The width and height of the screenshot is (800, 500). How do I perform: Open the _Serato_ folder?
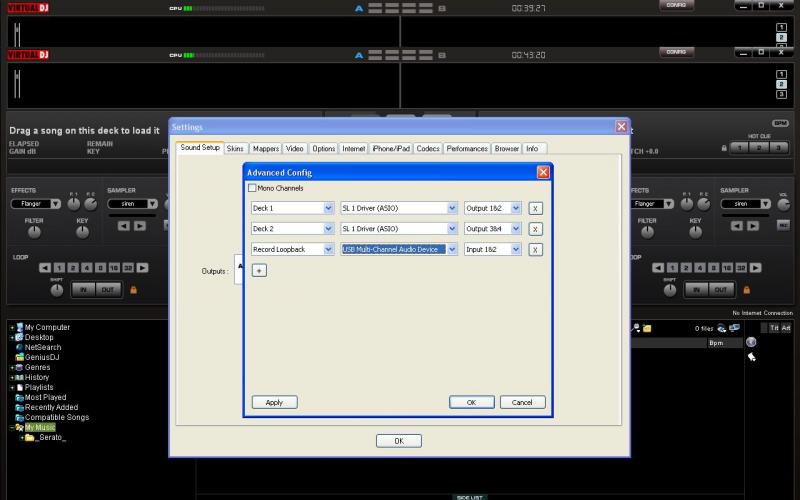[x=50, y=437]
